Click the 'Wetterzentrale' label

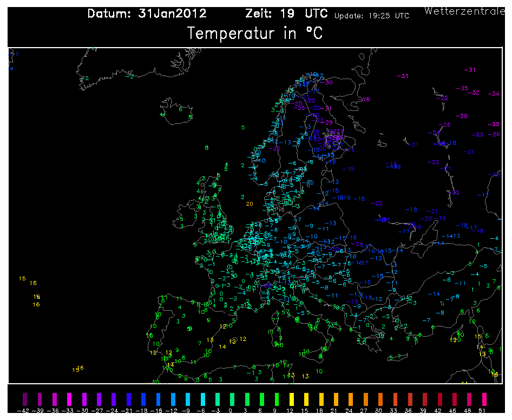pos(465,11)
